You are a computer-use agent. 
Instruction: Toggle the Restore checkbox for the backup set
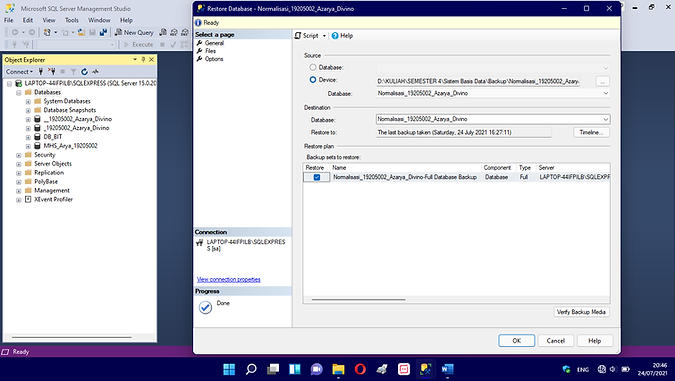[317, 177]
